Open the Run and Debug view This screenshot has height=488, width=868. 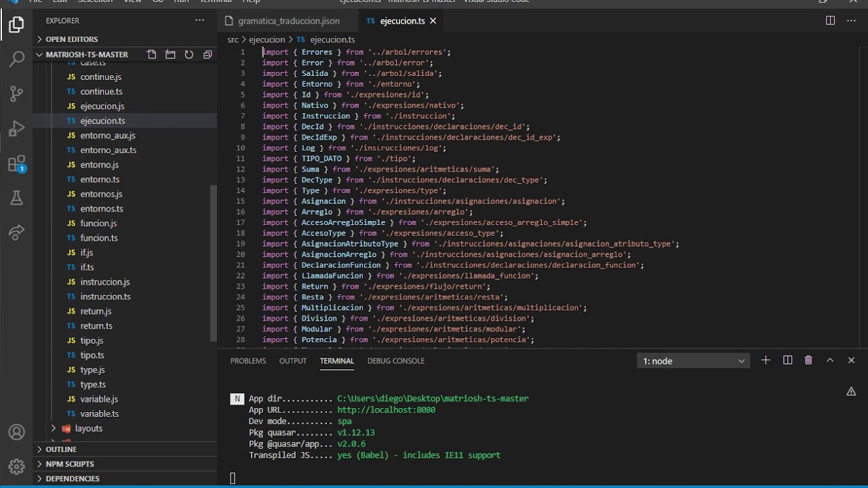pos(16,129)
